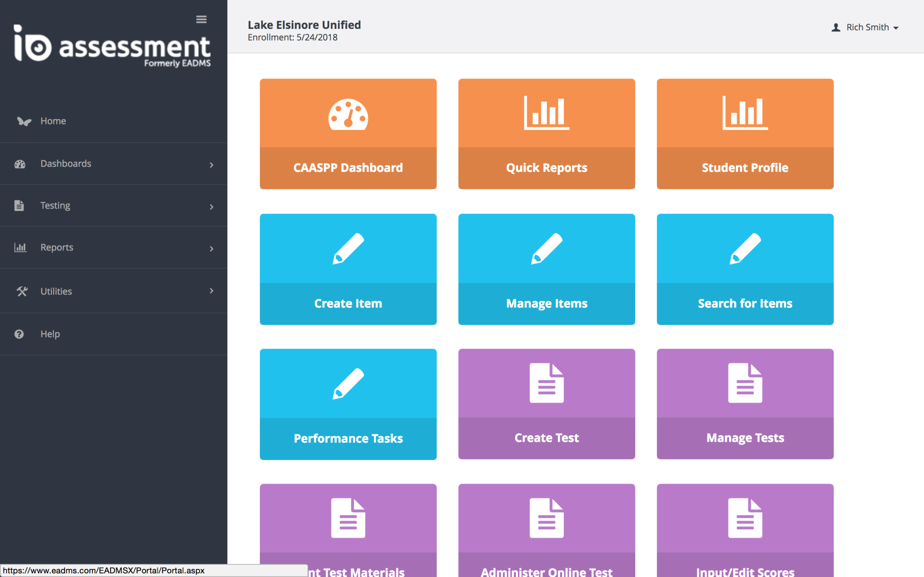The height and width of the screenshot is (577, 924).
Task: Click the Create Item pencil icon
Action: (x=348, y=248)
